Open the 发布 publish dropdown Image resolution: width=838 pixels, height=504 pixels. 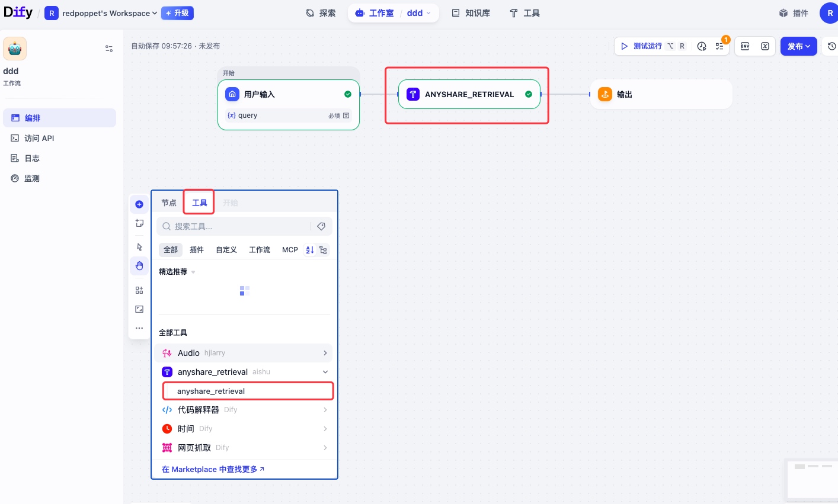pos(798,46)
